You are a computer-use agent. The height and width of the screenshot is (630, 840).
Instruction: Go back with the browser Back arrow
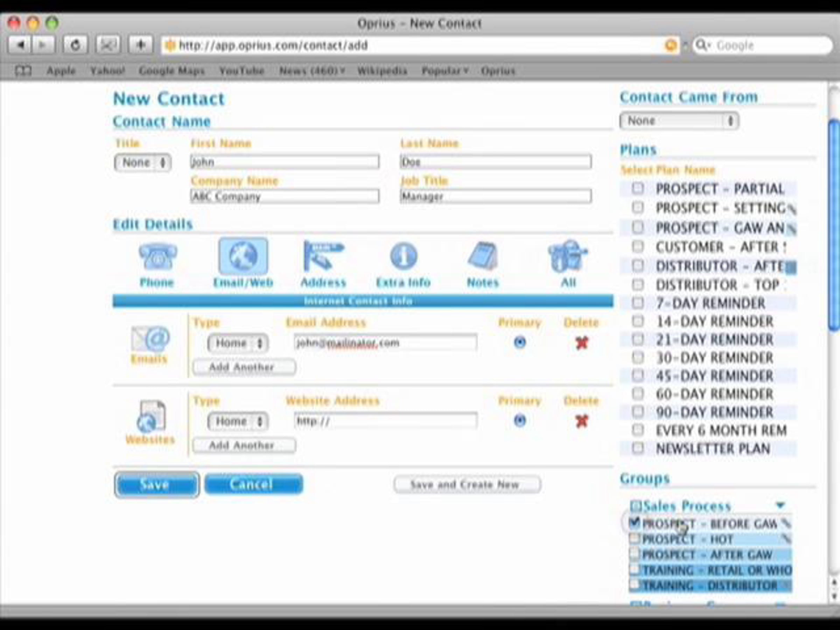click(x=21, y=45)
